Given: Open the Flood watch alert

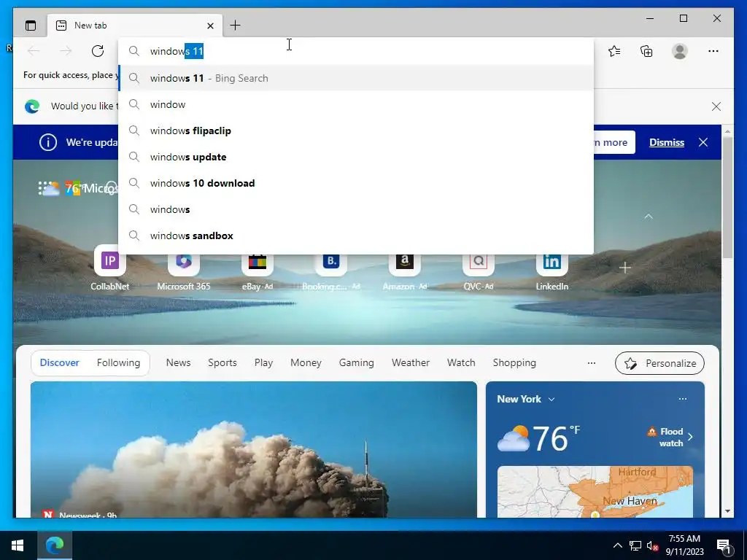Looking at the screenshot, I should pyautogui.click(x=670, y=437).
